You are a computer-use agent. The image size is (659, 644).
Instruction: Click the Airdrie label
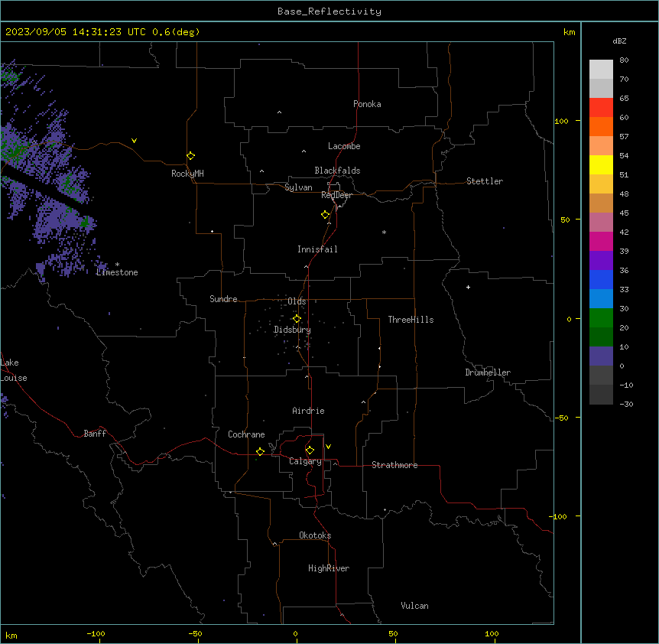pos(308,411)
